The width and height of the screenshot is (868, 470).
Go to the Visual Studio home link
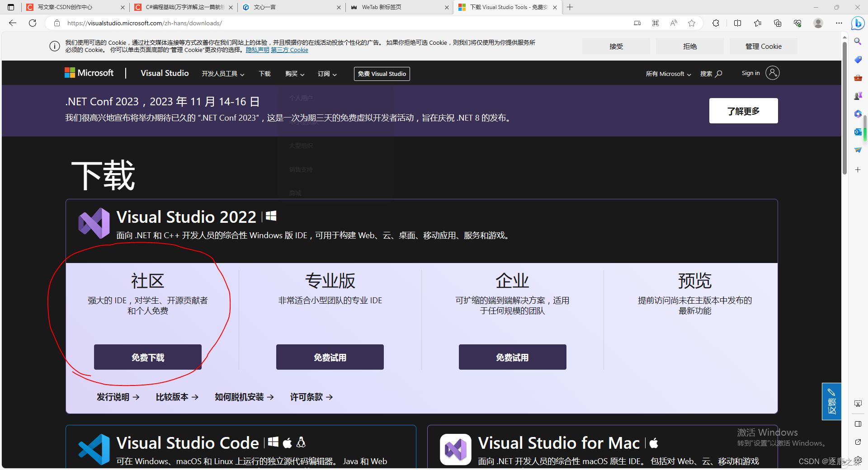click(165, 73)
